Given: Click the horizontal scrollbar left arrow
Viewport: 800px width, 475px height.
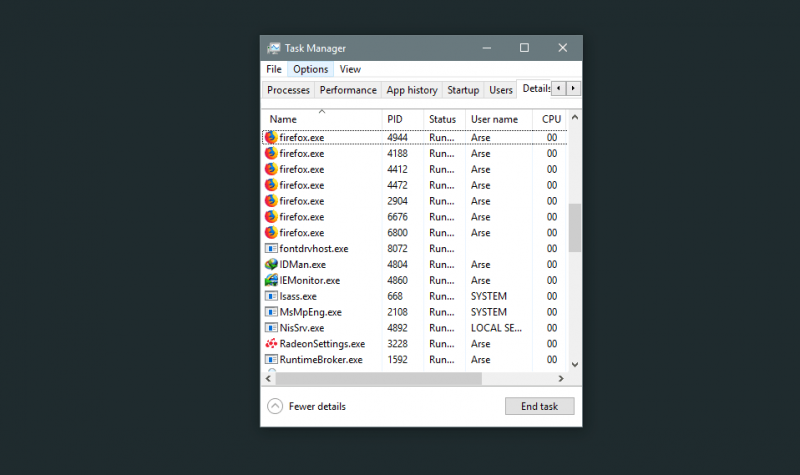Looking at the screenshot, I should pyautogui.click(x=268, y=379).
